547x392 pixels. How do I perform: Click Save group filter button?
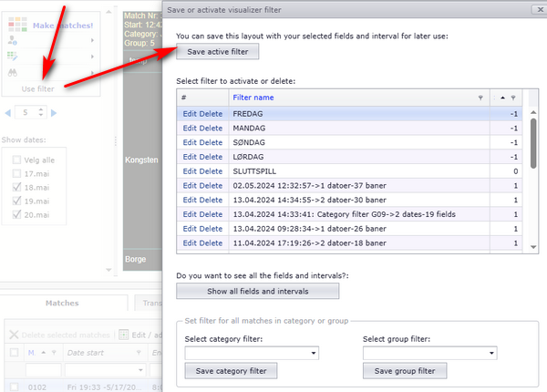coord(405,371)
